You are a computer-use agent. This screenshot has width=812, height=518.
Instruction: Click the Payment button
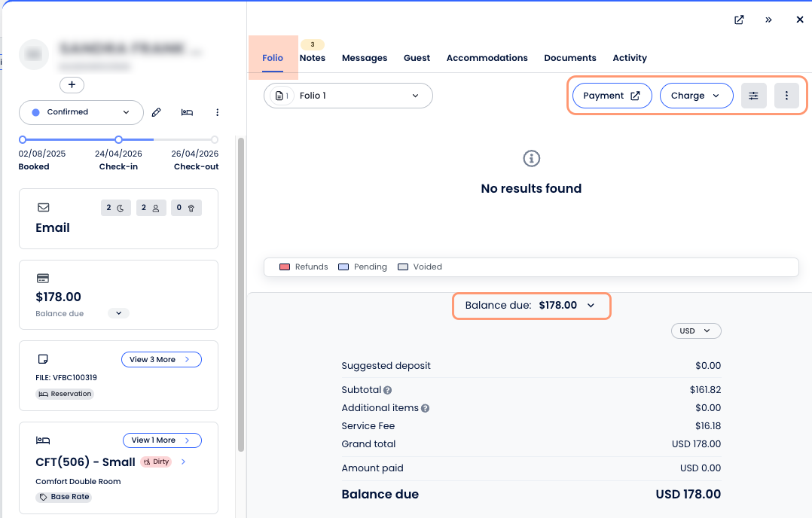click(x=612, y=96)
